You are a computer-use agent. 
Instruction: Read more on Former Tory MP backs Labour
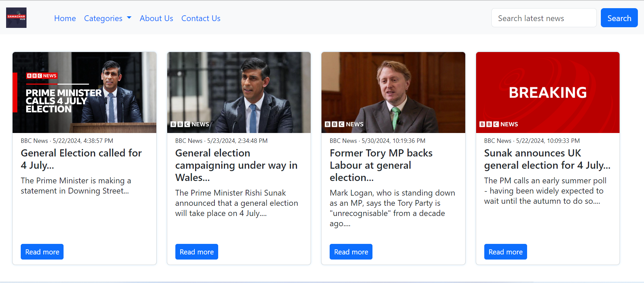click(x=351, y=252)
